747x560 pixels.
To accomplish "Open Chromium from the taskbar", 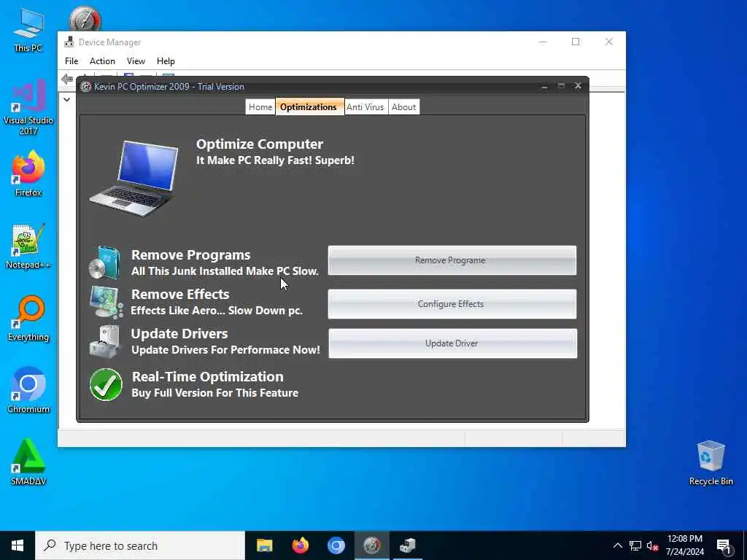I will pyautogui.click(x=336, y=545).
